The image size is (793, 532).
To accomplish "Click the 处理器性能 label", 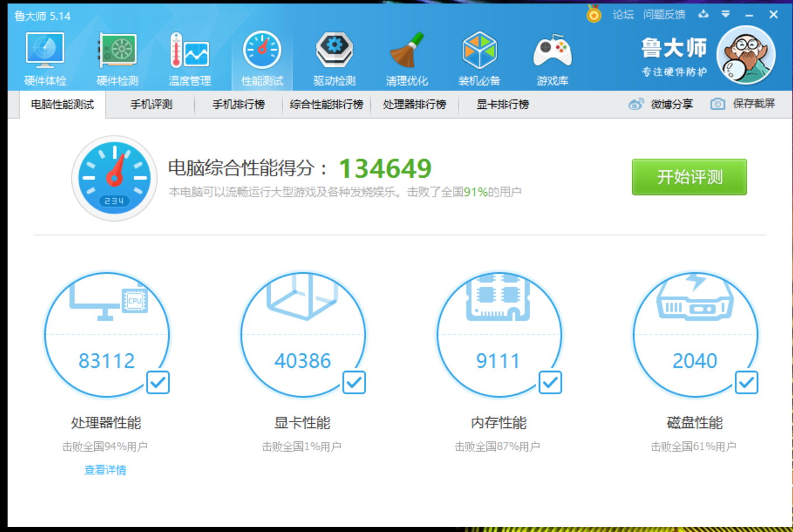I will 106,423.
